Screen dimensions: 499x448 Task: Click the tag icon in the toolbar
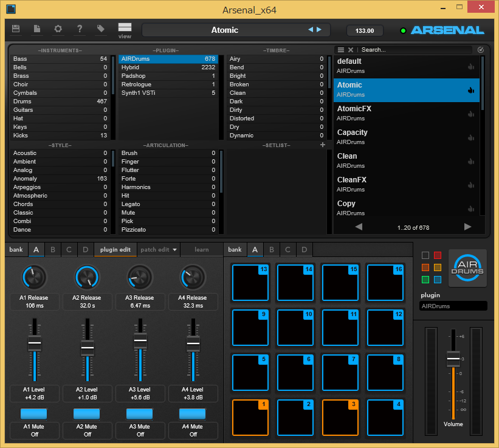pos(100,29)
